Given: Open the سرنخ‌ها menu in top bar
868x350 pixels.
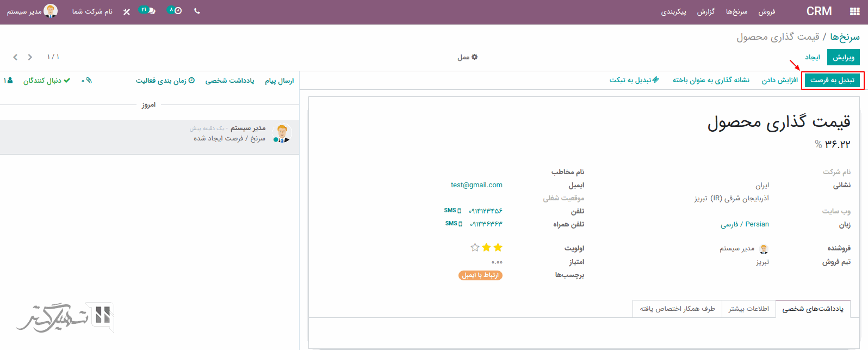Looking at the screenshot, I should (736, 11).
